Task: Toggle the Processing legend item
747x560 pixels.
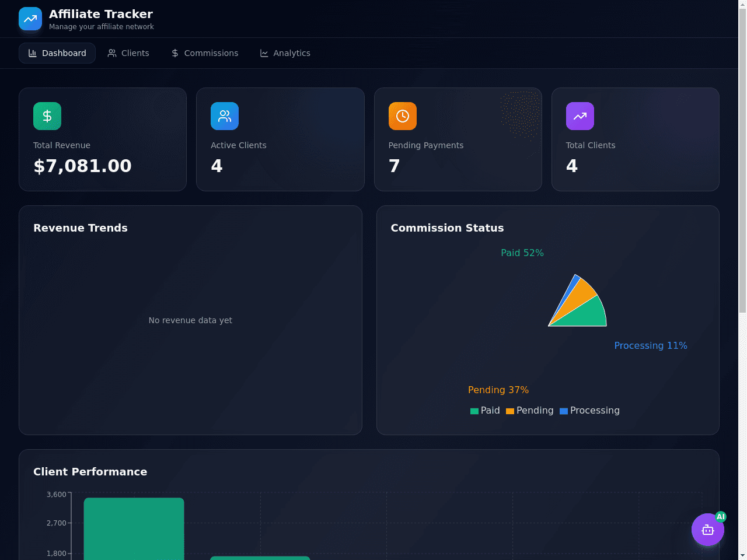Action: [589, 411]
